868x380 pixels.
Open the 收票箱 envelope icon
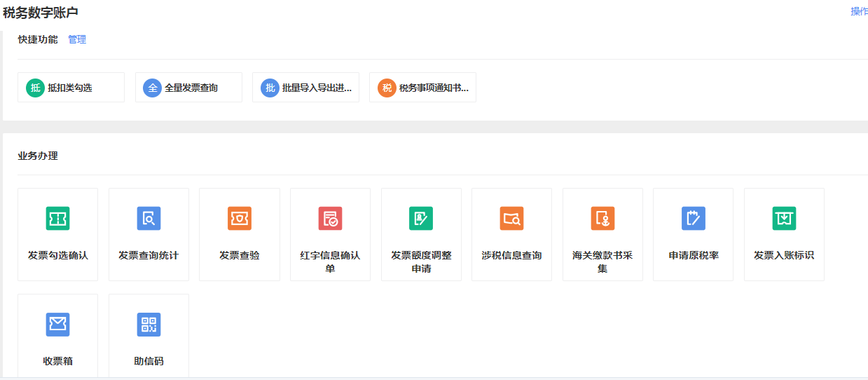57,325
